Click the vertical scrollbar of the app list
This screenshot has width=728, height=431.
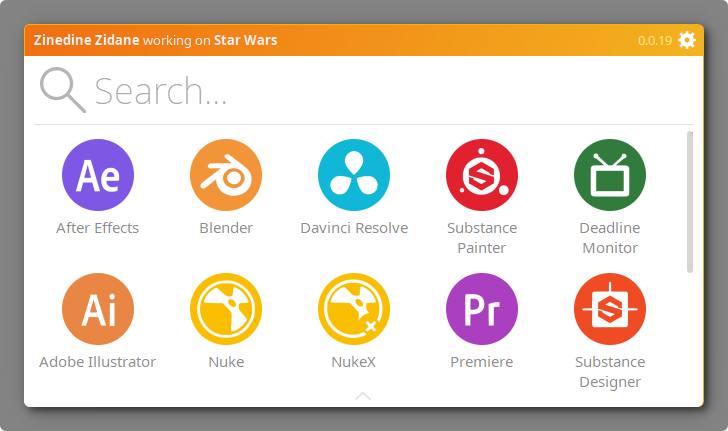(x=689, y=200)
